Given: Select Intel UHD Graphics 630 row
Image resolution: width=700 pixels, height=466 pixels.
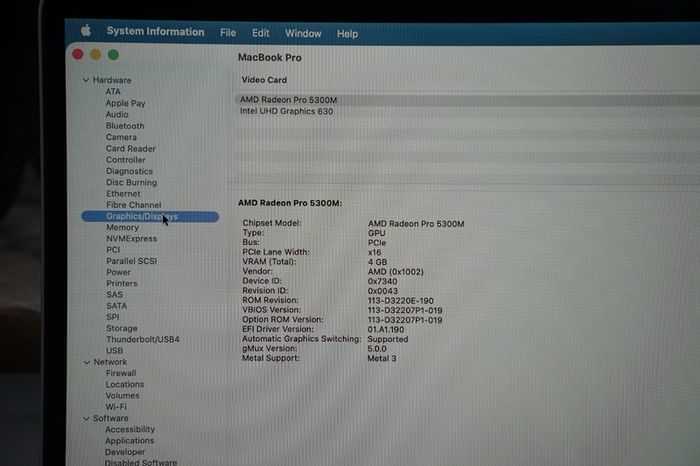Looking at the screenshot, I should (467, 111).
